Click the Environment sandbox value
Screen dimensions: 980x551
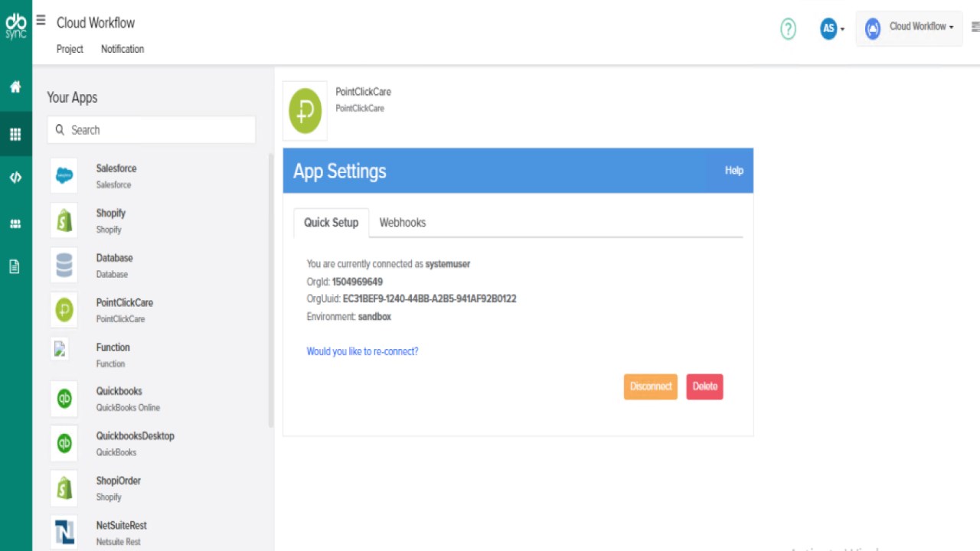pyautogui.click(x=374, y=317)
